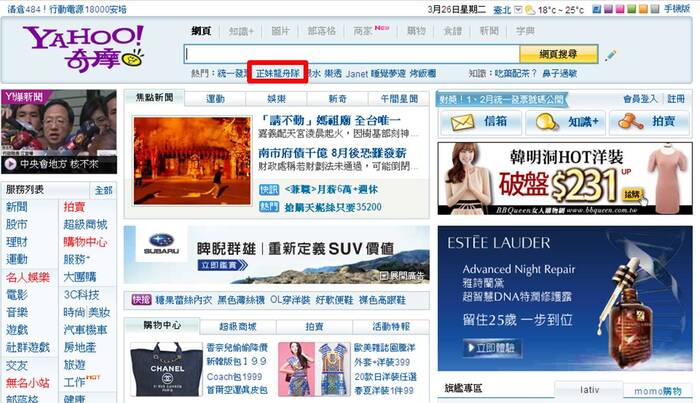Open the 超級商城 tab in the shopping section

coord(238,327)
